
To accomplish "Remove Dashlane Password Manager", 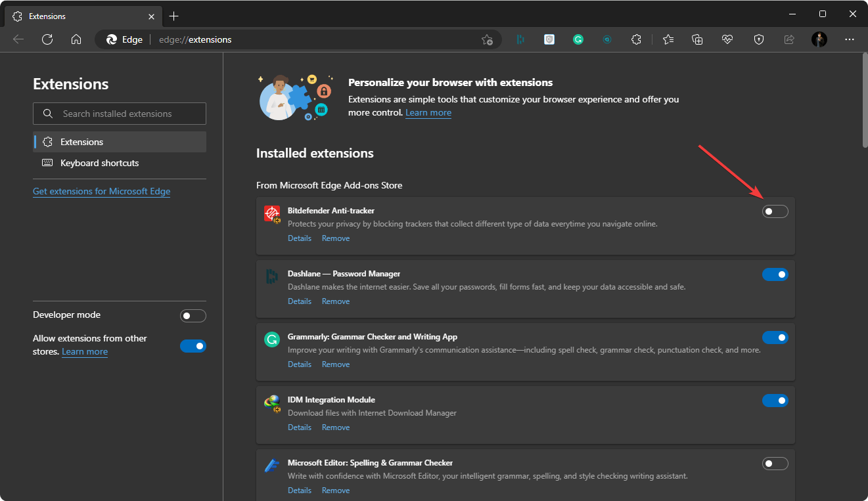I will pos(336,301).
